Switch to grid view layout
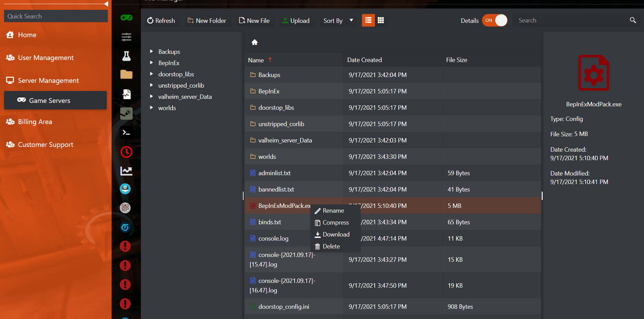This screenshot has height=319, width=644. pos(381,20)
